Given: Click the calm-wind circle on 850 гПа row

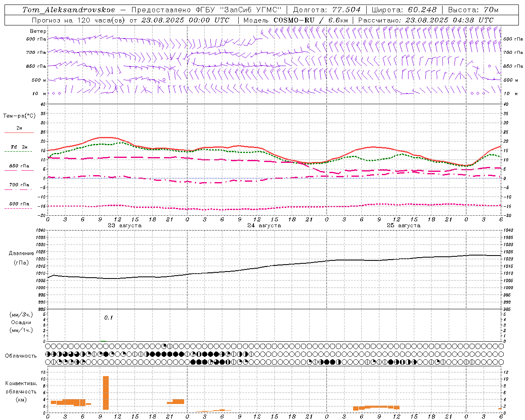Looking at the screenshot, I should pyautogui.click(x=489, y=66).
